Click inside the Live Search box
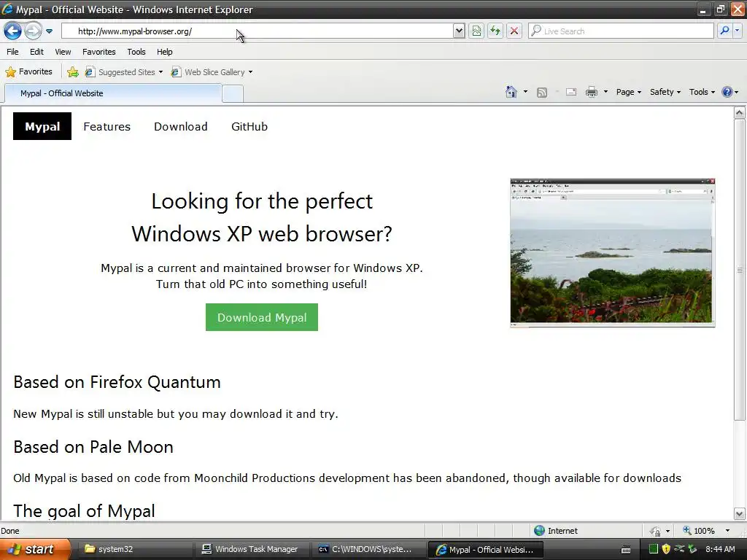Screen dimensions: 747x560 [x=622, y=31]
